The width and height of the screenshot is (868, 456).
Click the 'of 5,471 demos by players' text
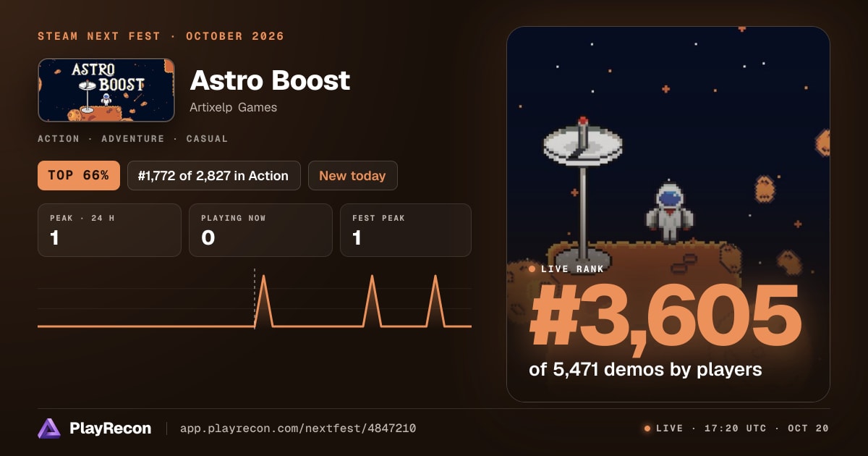pos(645,369)
